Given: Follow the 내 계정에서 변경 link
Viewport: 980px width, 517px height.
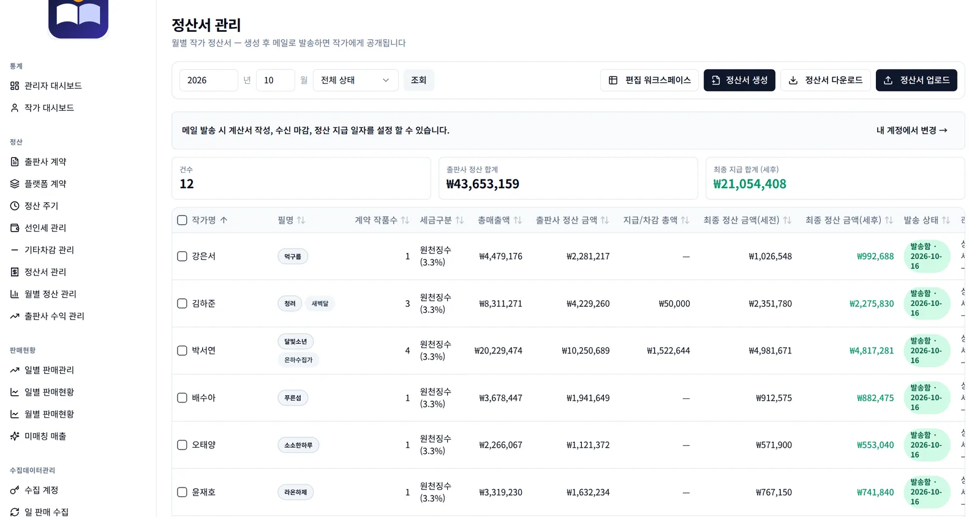Looking at the screenshot, I should [x=911, y=130].
